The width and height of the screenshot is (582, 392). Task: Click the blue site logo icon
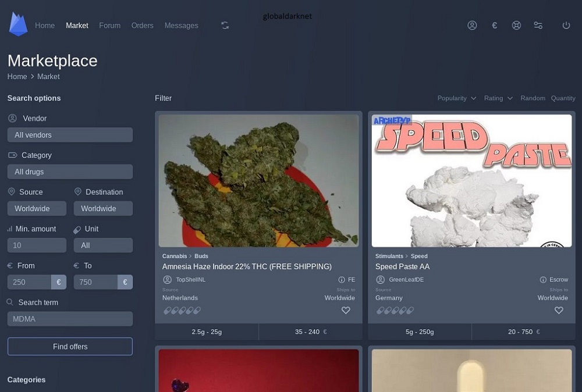tap(18, 24)
